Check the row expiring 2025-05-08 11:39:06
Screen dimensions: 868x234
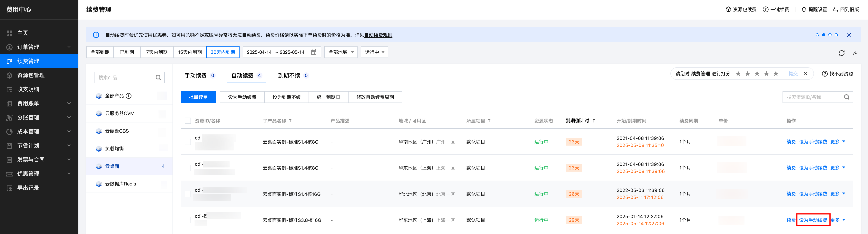[x=188, y=168]
